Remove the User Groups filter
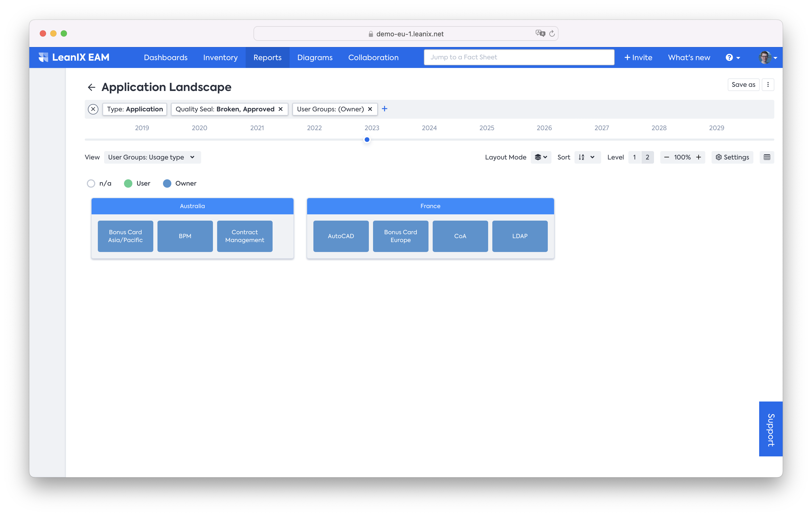This screenshot has height=516, width=812. [x=370, y=109]
